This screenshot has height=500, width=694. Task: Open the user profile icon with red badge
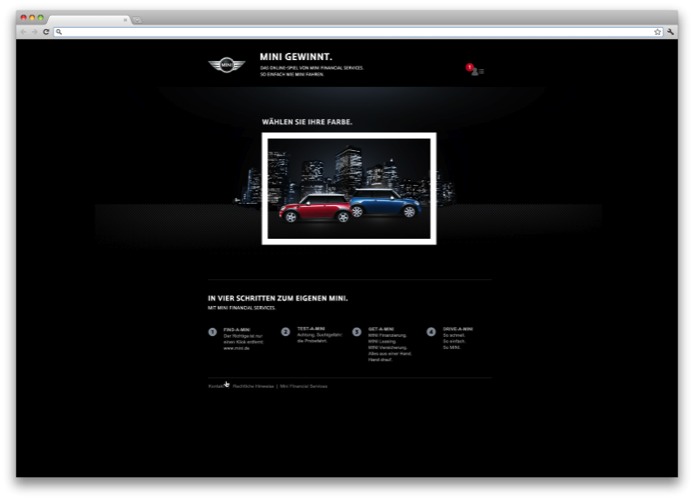pos(475,70)
